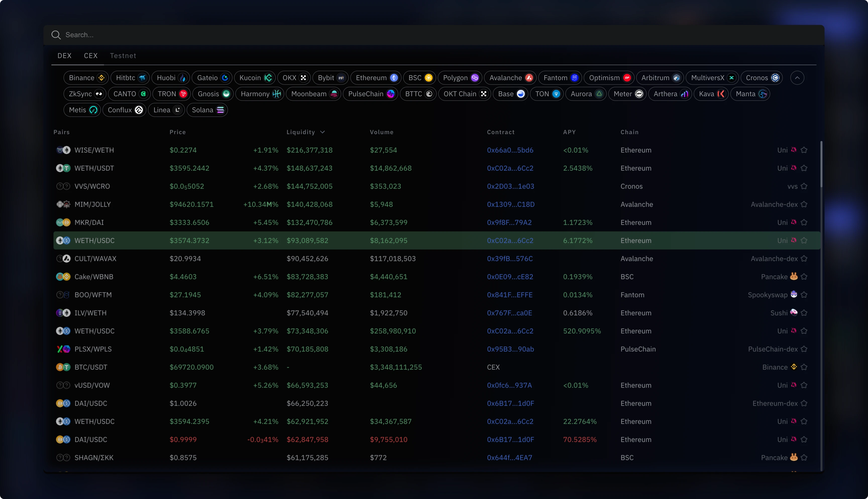Toggle the Ethereum chain filter
Image resolution: width=868 pixels, height=499 pixels.
(376, 78)
